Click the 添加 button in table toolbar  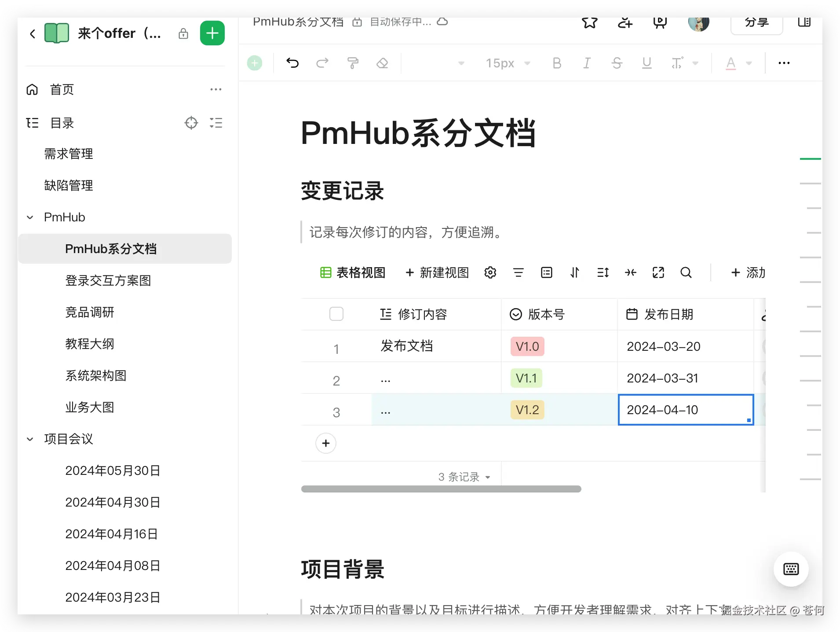click(748, 273)
